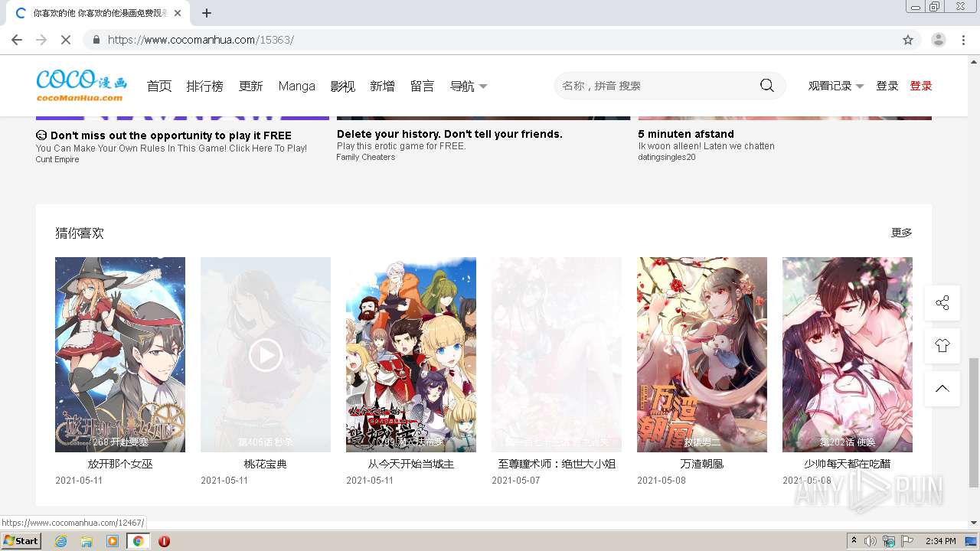This screenshot has width=980, height=551.
Task: Click the browser back arrow
Action: pos(17,40)
